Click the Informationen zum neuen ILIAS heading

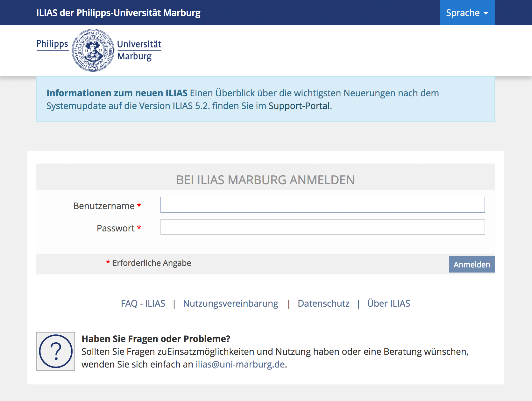117,93
